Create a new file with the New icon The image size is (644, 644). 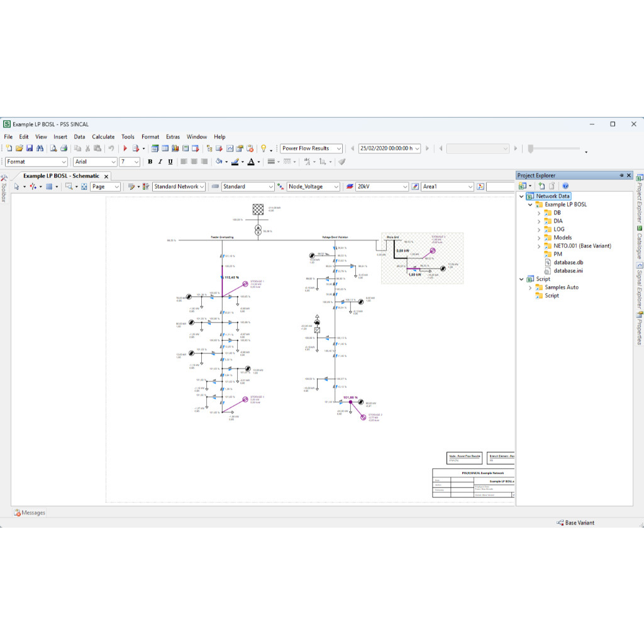9,148
